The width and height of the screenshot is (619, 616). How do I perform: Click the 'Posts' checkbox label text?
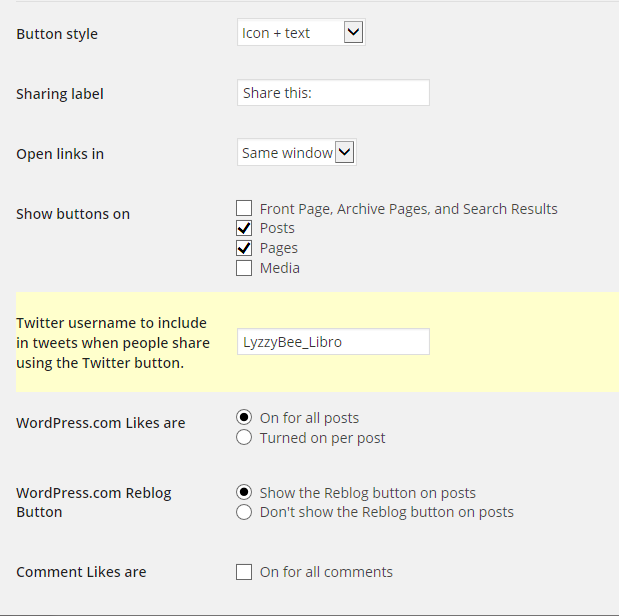tap(277, 228)
